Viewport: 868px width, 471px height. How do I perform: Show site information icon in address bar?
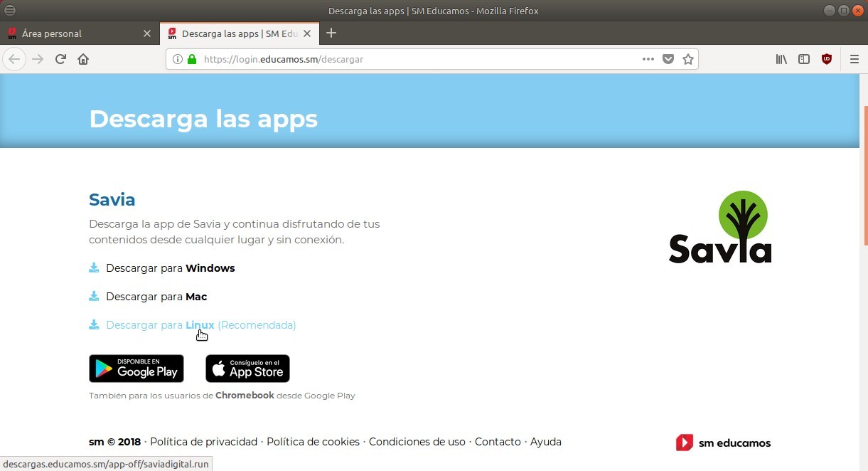click(x=178, y=59)
